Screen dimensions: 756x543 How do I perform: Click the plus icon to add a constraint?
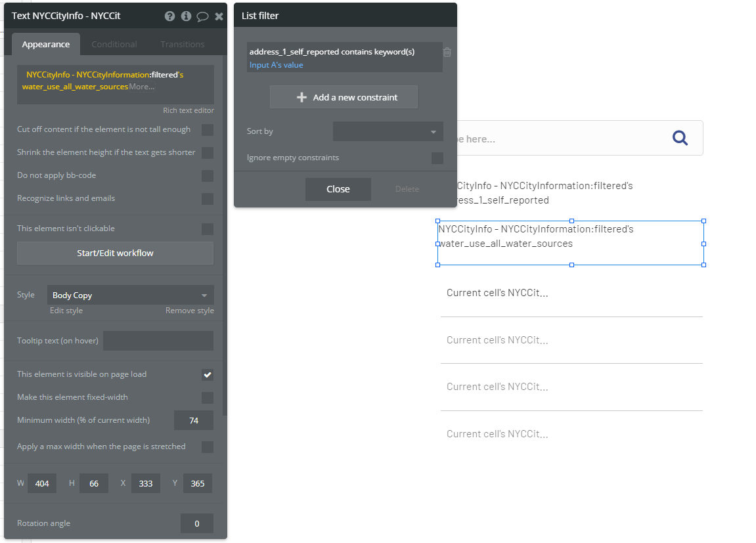pyautogui.click(x=302, y=97)
